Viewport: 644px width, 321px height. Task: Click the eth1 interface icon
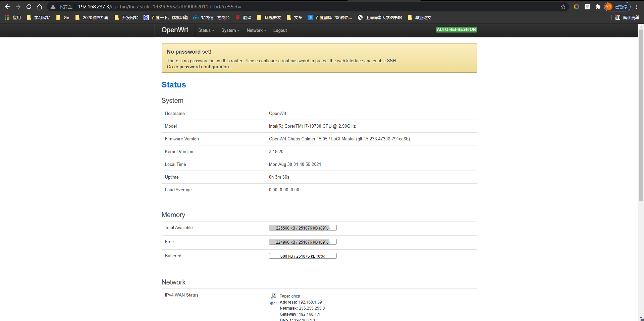[274, 296]
